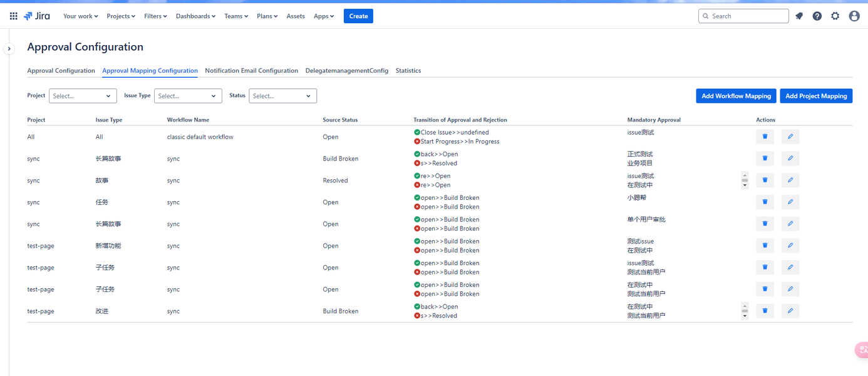This screenshot has height=376, width=868.
Task: Click the 'Resolved' source status cell
Action: 335,180
